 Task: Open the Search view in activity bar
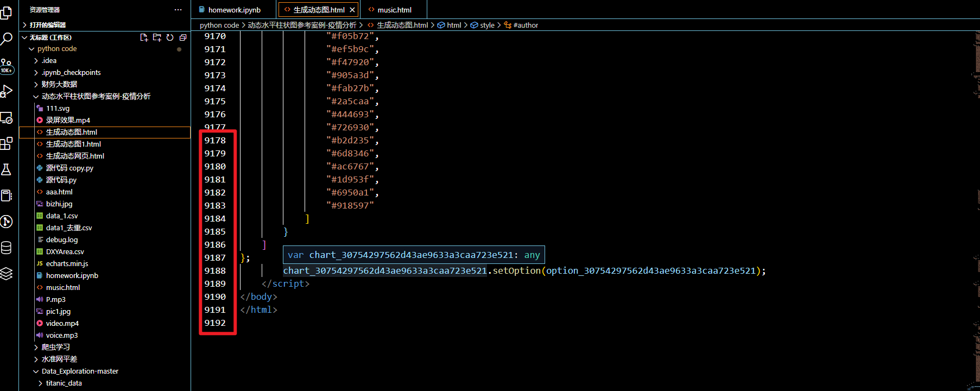coord(7,39)
